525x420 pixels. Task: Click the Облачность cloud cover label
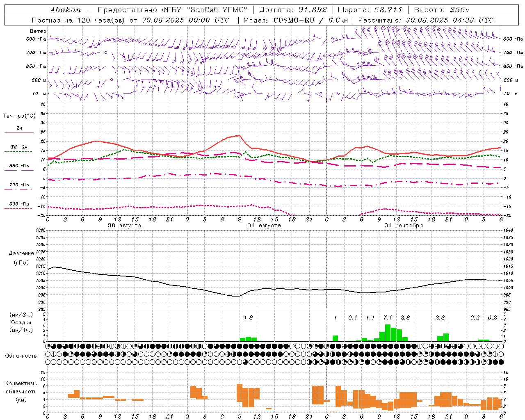click(21, 356)
